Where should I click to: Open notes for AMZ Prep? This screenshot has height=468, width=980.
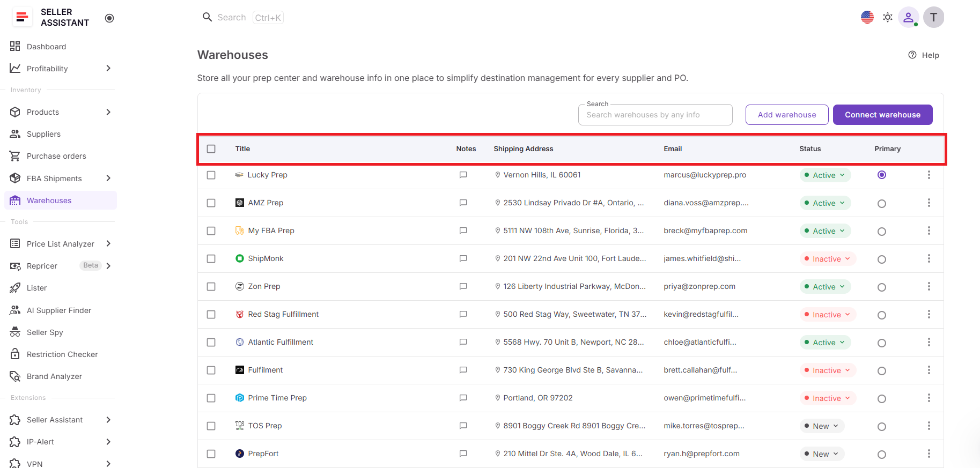point(463,203)
